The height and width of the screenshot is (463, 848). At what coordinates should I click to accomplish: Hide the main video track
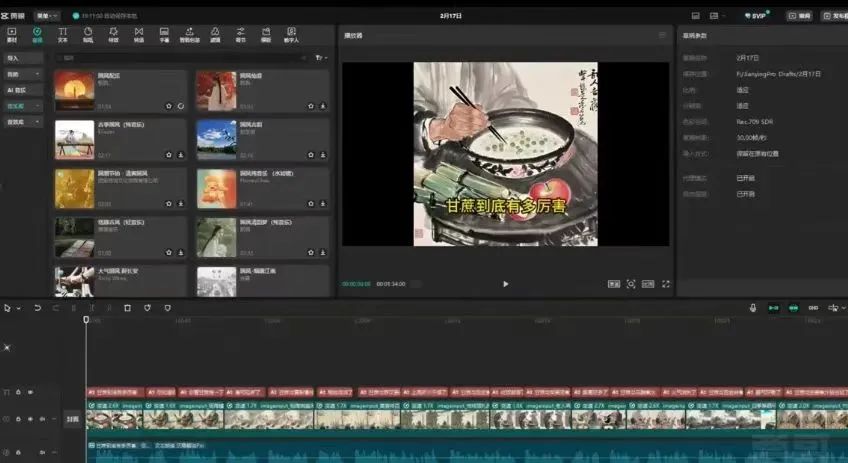pos(30,419)
